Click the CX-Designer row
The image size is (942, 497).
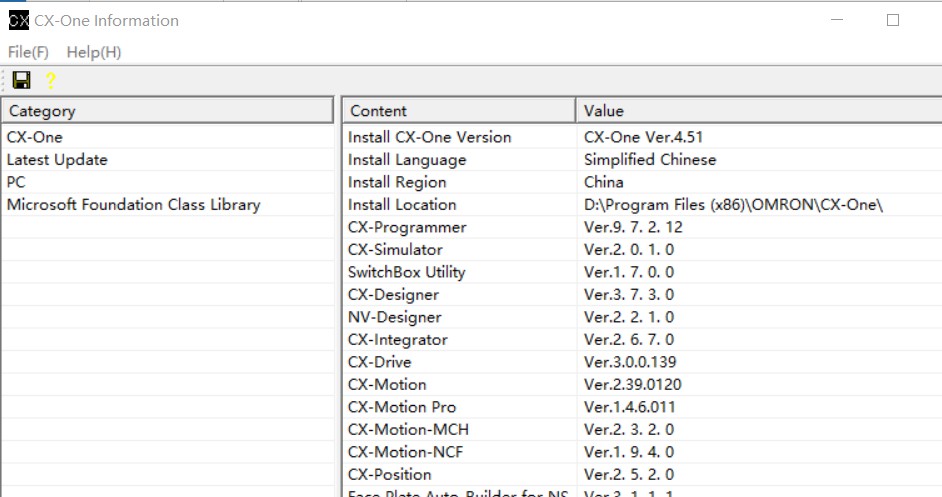pyautogui.click(x=393, y=295)
